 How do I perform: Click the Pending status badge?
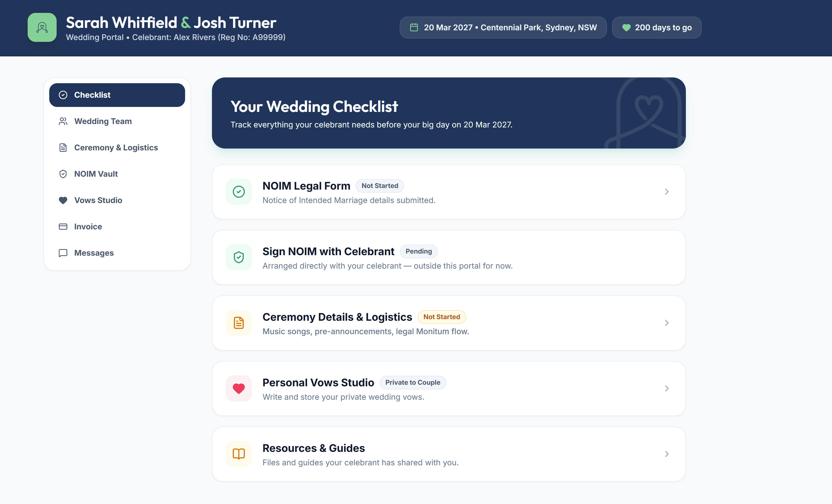pos(418,251)
